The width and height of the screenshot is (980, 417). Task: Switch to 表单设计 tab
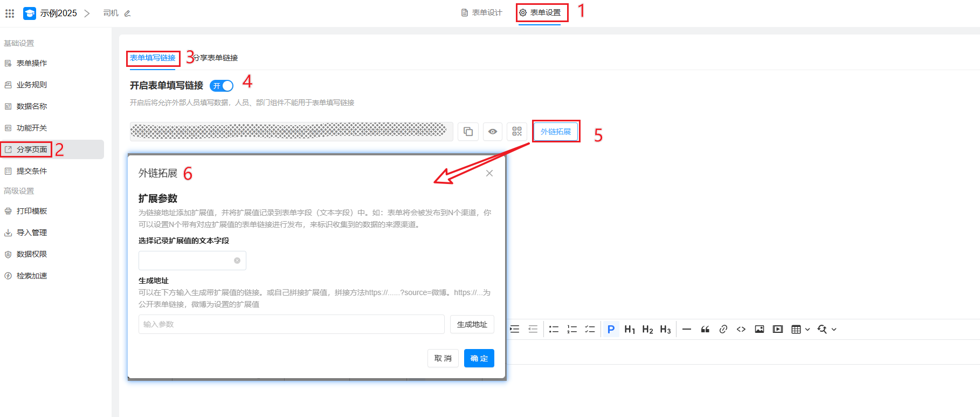pos(482,12)
